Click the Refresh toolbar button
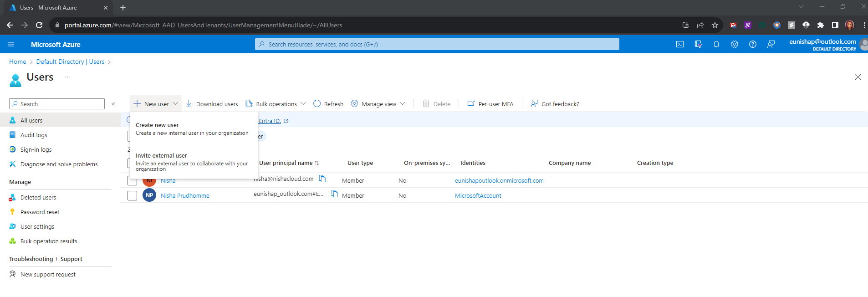 328,104
